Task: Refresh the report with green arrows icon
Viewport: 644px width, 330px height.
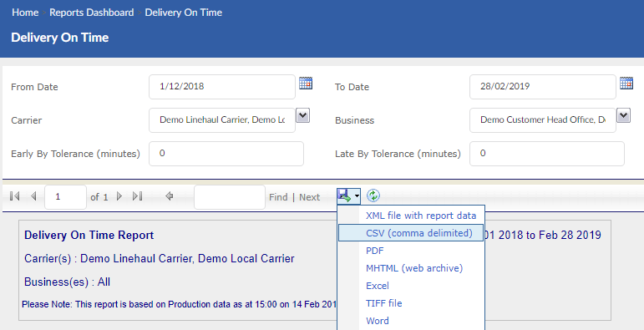Action: tap(373, 196)
